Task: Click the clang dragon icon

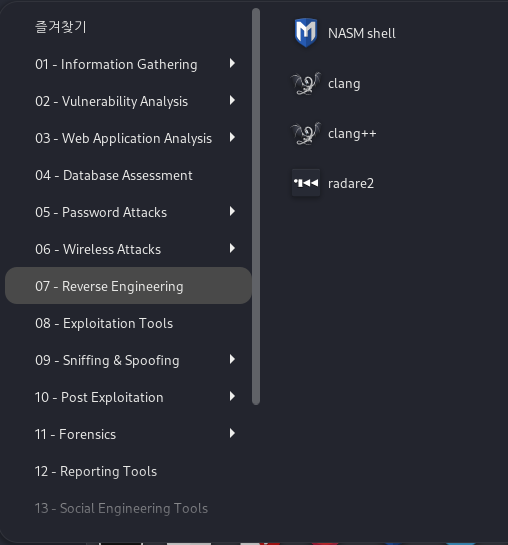Action: click(306, 83)
